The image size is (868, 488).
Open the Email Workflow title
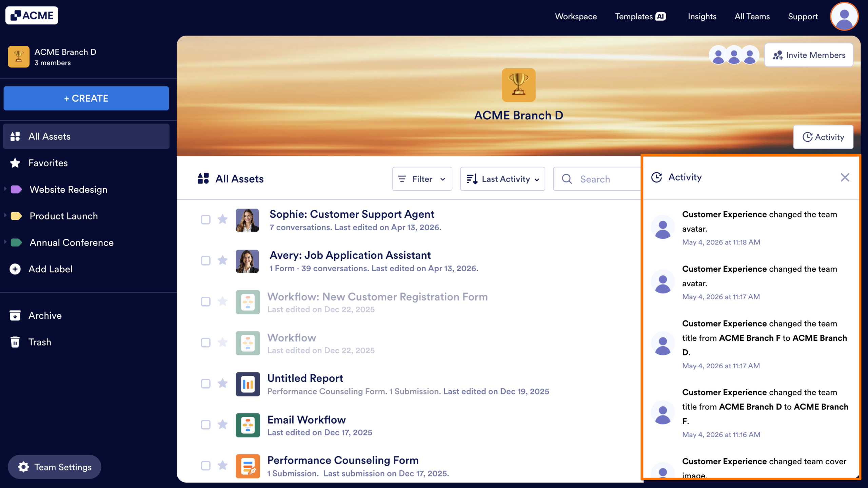[307, 419]
